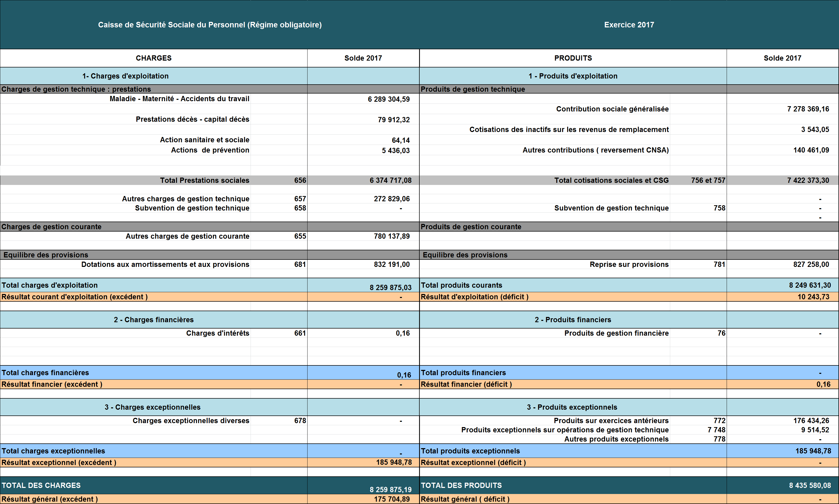Click Résultat d'exploitation (déficit) value 10 243,73
839x504 pixels.
[x=813, y=297]
